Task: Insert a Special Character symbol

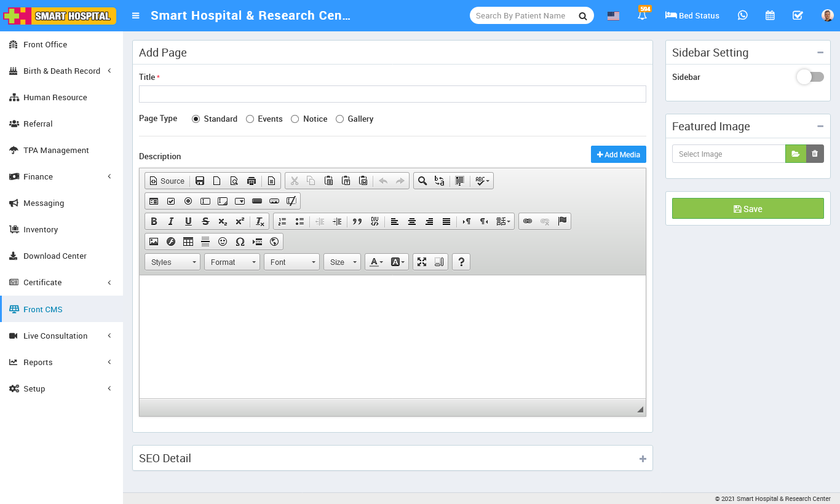Action: [240, 242]
